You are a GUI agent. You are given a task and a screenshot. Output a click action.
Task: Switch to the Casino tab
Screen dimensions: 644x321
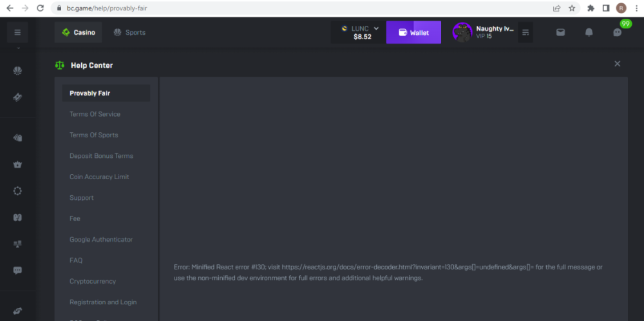(x=78, y=32)
